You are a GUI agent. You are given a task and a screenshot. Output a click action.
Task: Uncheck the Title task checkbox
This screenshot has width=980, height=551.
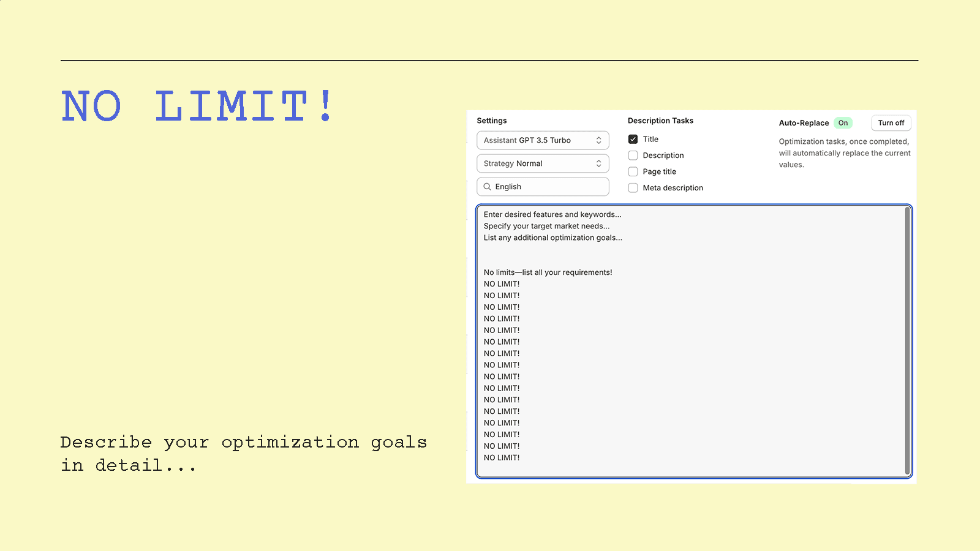(633, 138)
